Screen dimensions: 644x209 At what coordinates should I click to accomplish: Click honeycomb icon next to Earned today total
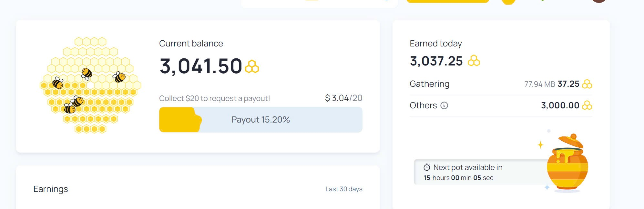click(x=474, y=61)
